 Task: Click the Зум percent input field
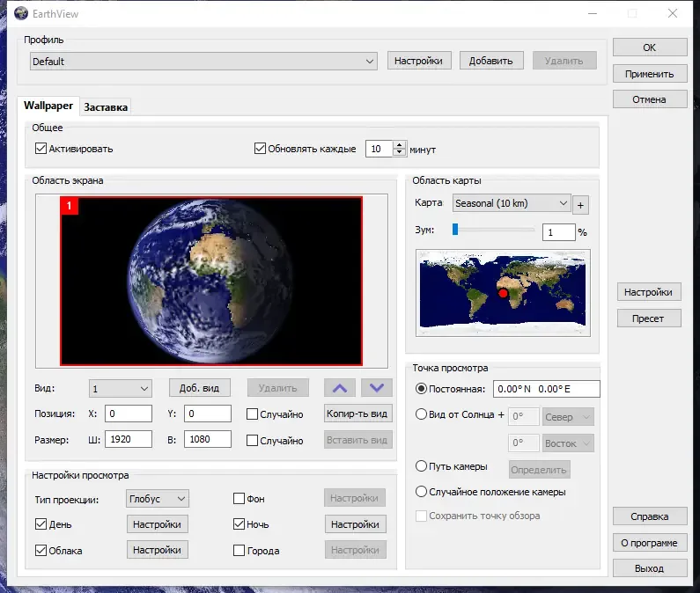[x=558, y=232]
